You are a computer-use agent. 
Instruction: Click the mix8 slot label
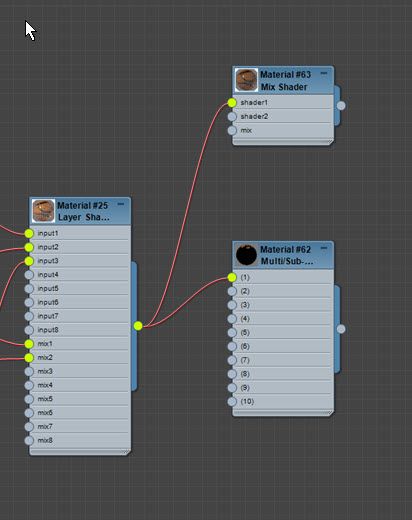(45, 441)
